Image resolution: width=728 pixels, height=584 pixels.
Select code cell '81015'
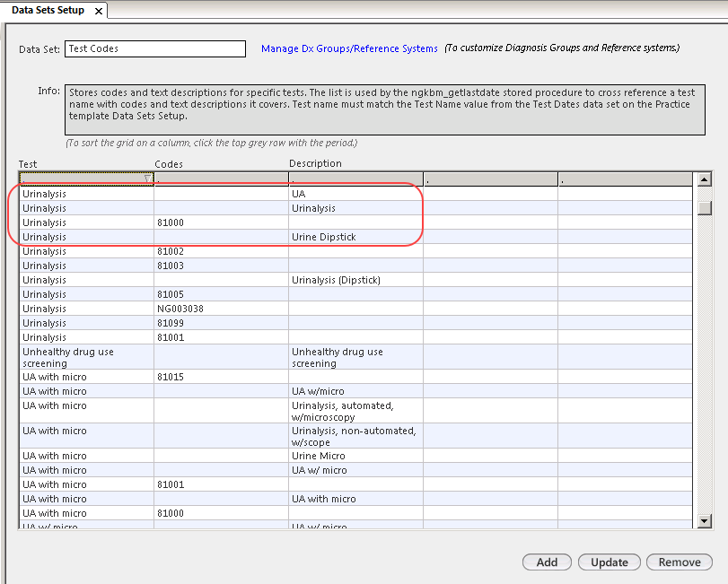(x=221, y=377)
